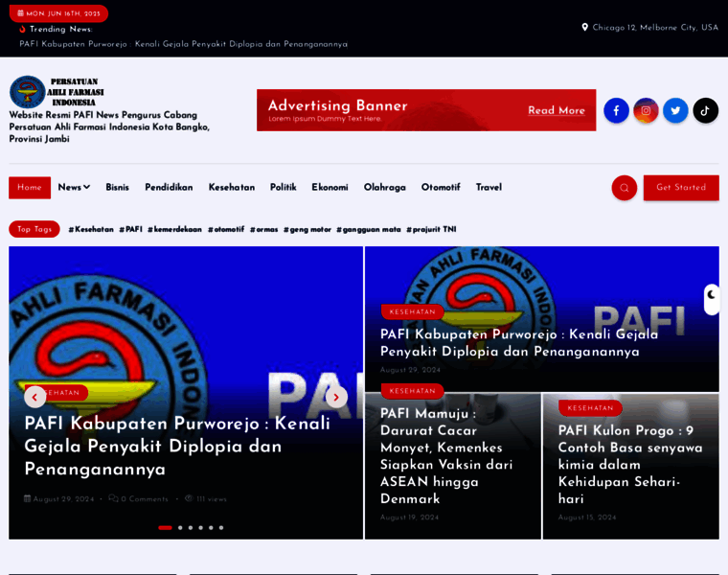Viewport: 728px width, 575px height.
Task: Click the trending fire icon
Action: click(22, 29)
